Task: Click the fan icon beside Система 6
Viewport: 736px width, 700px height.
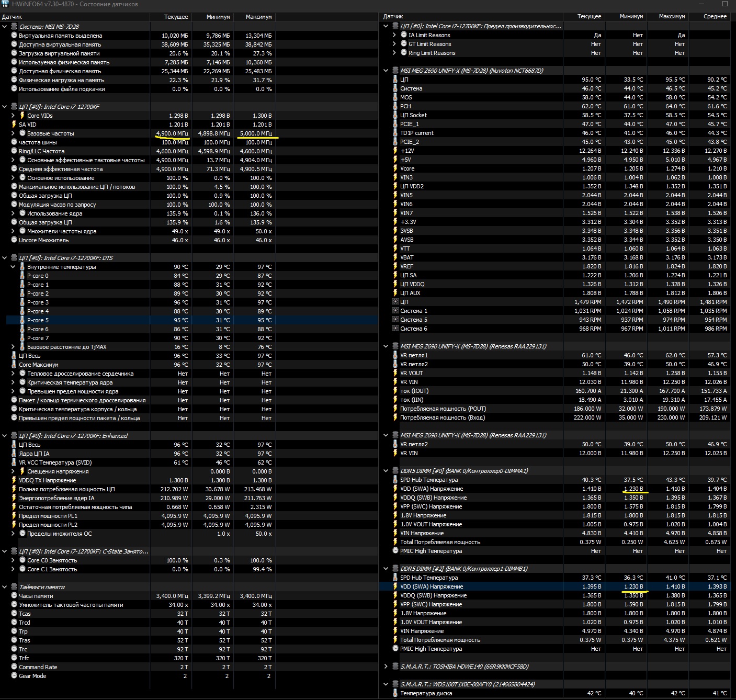Action: [395, 329]
